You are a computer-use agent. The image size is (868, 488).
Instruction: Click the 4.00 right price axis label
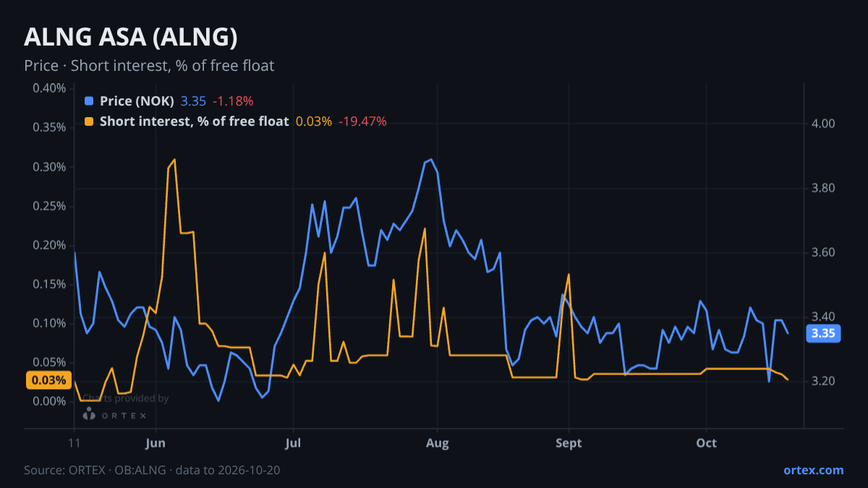pyautogui.click(x=824, y=124)
